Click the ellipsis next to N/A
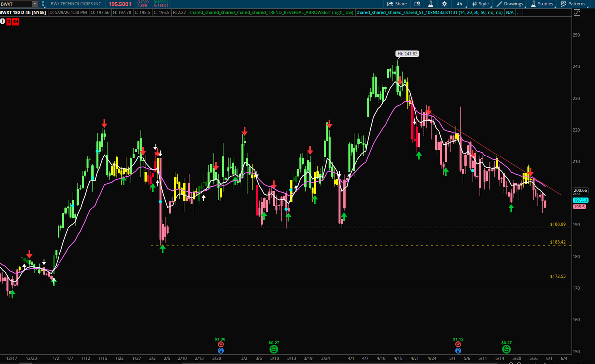 519,12
